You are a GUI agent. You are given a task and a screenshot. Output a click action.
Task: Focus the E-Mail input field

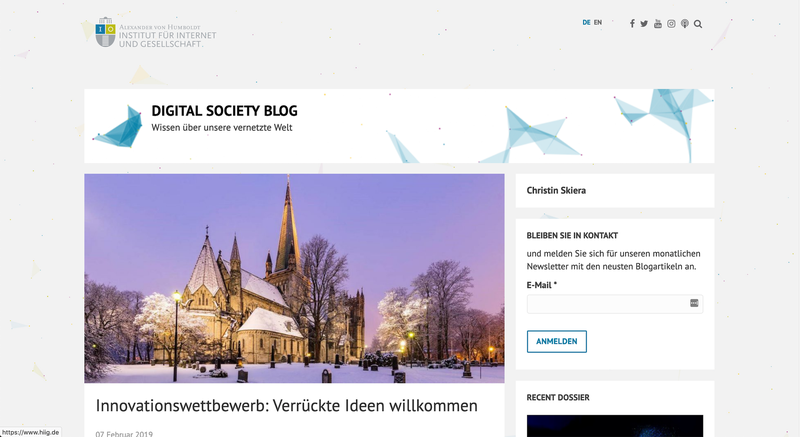click(615, 304)
